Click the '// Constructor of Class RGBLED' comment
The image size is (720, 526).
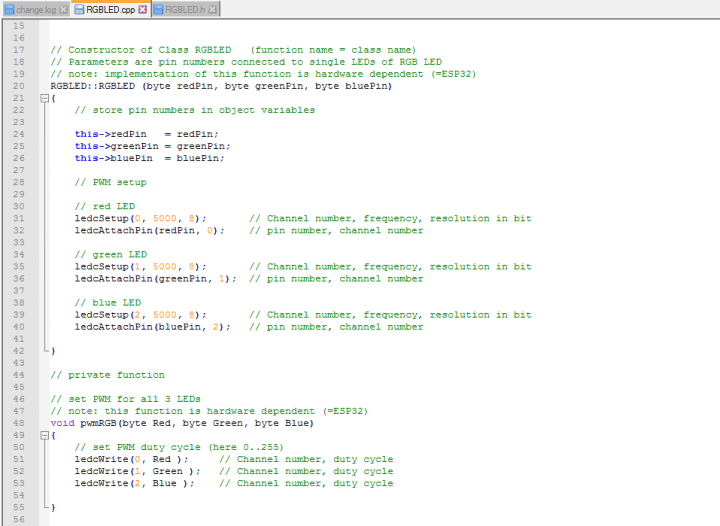tap(141, 50)
